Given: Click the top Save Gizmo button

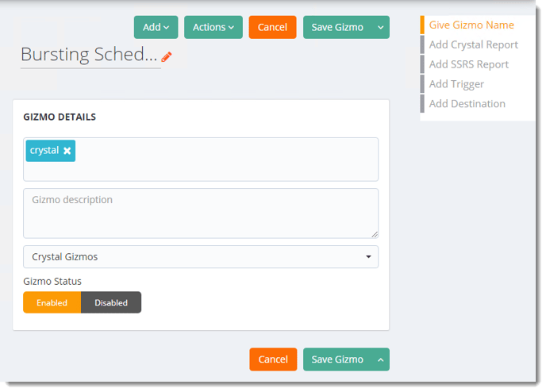Looking at the screenshot, I should (x=337, y=27).
